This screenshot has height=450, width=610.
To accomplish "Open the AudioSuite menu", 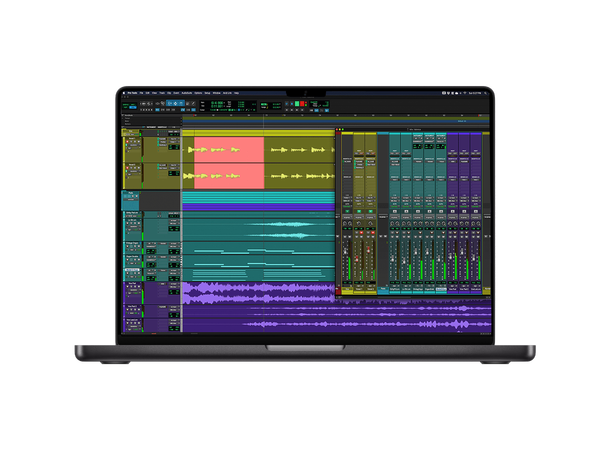I will pyautogui.click(x=187, y=93).
